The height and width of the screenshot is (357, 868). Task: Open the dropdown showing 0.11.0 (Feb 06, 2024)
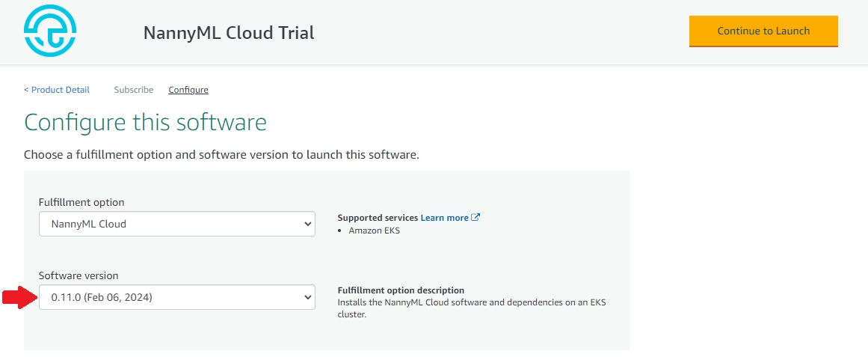click(x=176, y=297)
